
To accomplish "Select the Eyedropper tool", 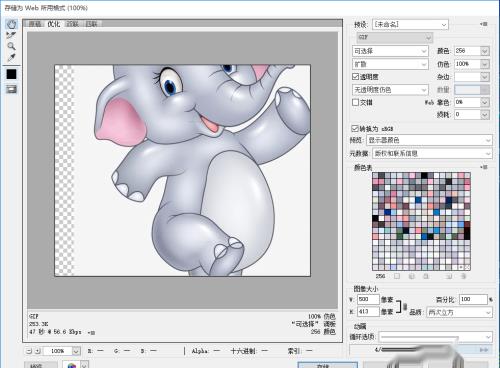I will (11, 57).
